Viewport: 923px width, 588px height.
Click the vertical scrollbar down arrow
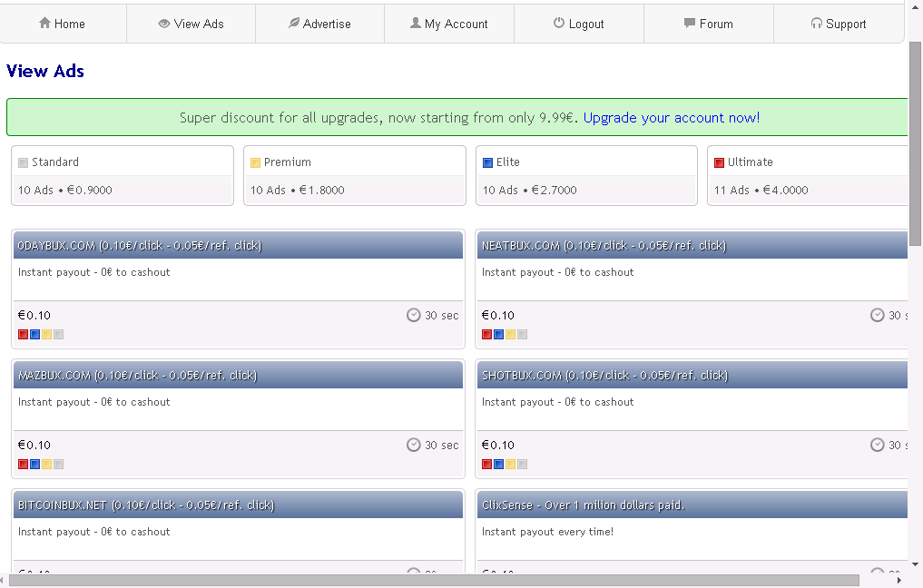[x=915, y=564]
